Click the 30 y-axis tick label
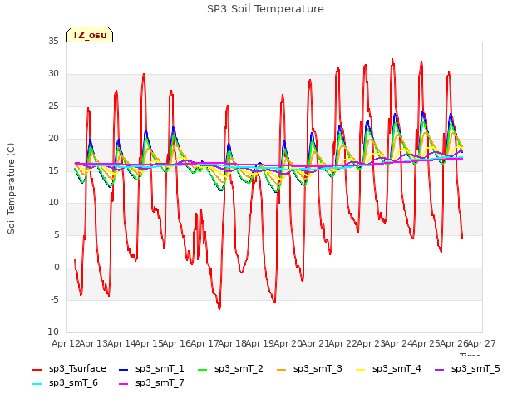 pos(53,73)
